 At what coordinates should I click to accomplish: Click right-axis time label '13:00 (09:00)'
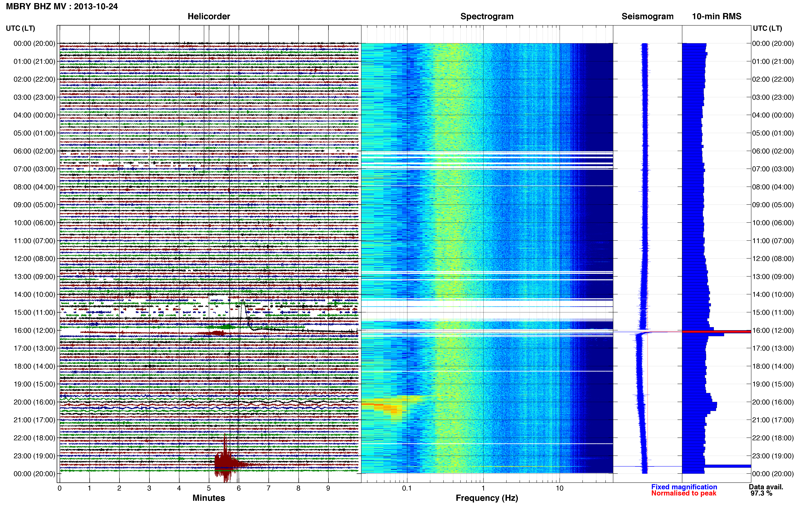click(x=773, y=277)
